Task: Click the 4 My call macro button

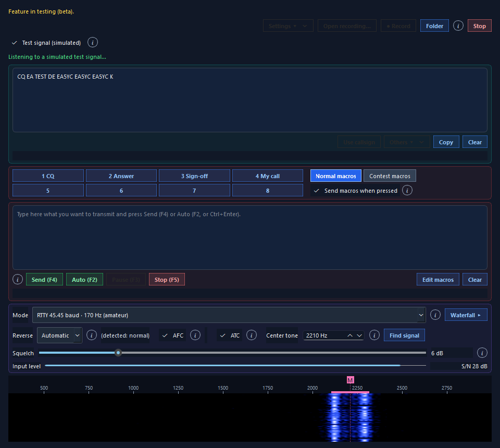Action: [x=268, y=176]
